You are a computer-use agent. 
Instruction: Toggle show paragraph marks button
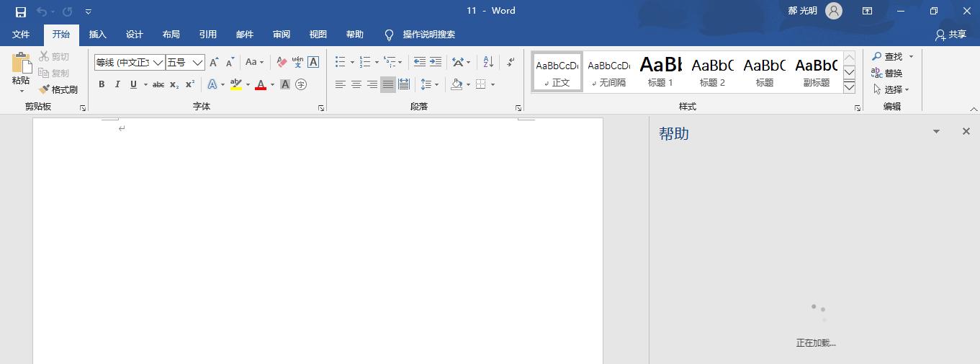511,63
